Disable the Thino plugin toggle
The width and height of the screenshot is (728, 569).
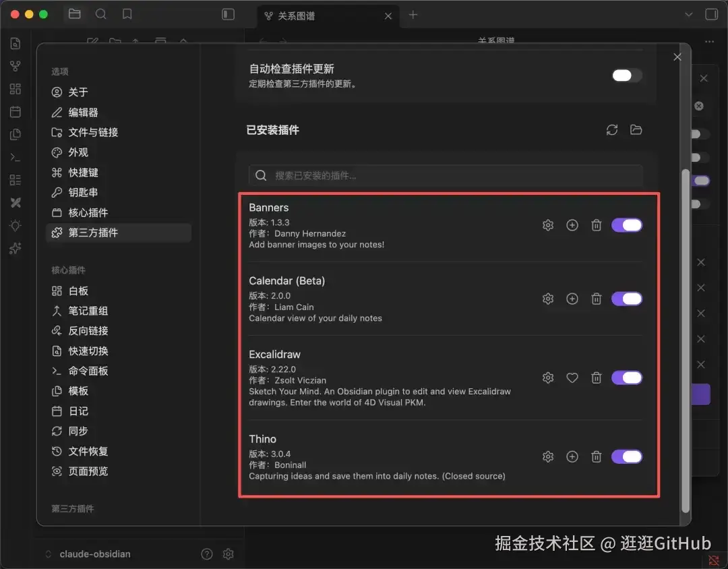click(627, 456)
